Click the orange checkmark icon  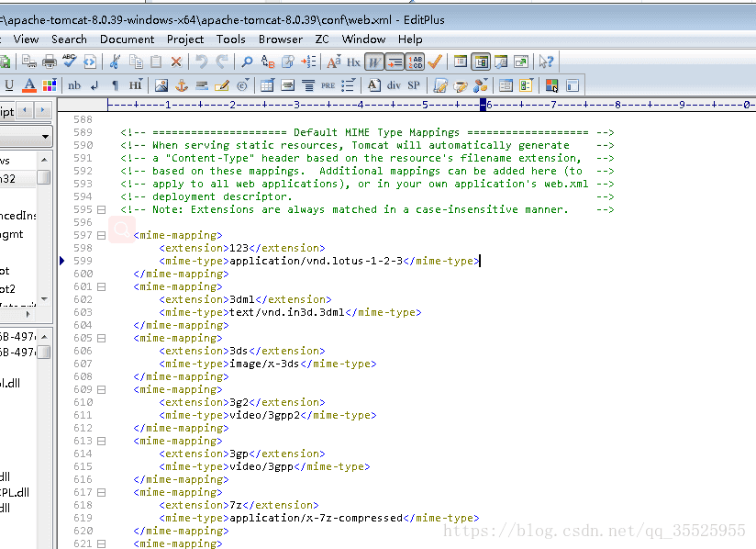click(435, 62)
